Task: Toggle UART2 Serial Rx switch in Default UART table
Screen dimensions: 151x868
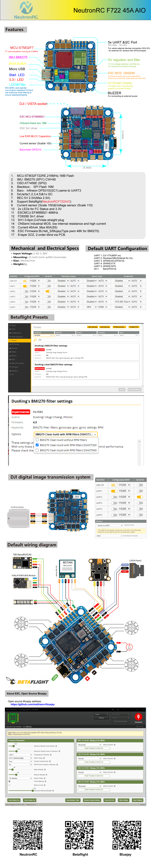Action: (x=48, y=291)
